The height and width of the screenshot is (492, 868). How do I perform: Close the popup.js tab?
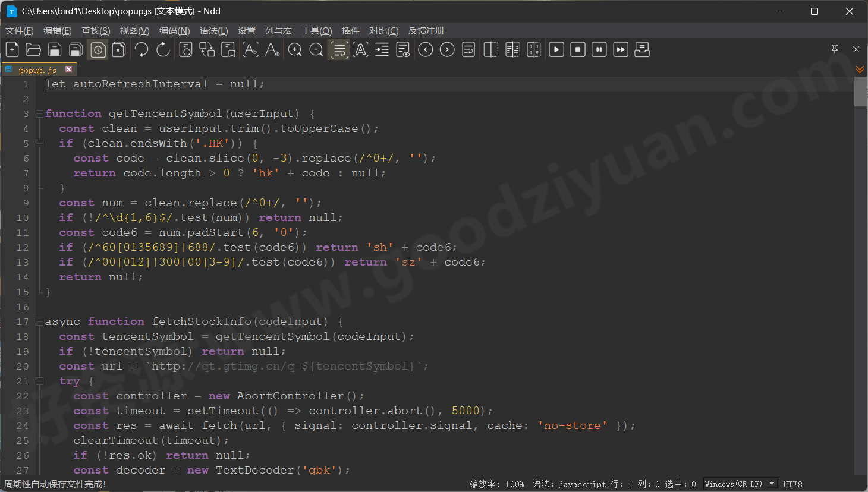click(x=68, y=69)
